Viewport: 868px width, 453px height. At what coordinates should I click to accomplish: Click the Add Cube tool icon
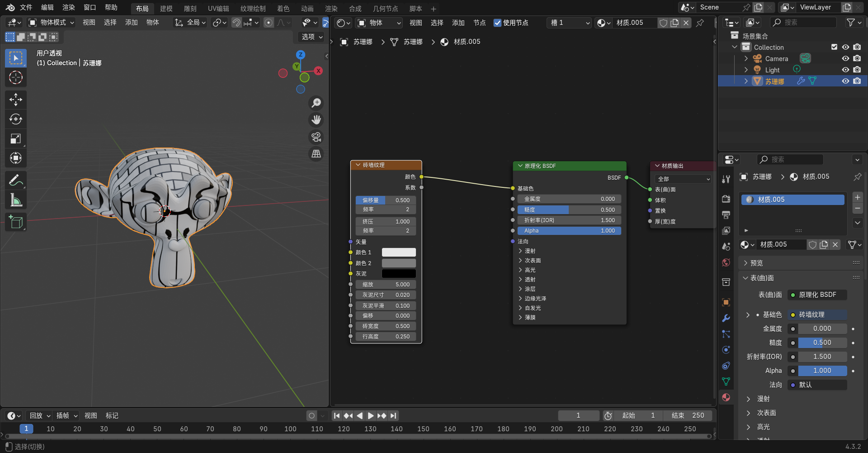(16, 222)
